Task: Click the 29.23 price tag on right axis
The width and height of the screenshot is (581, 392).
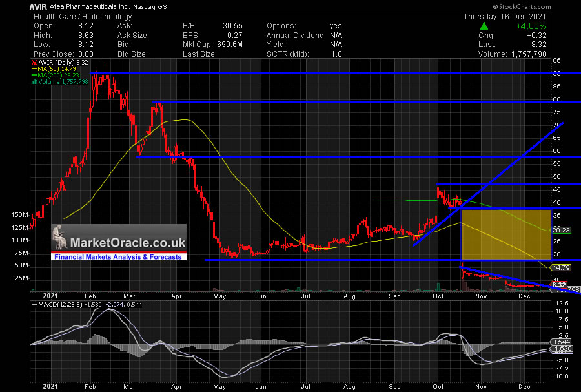Action: 560,229
